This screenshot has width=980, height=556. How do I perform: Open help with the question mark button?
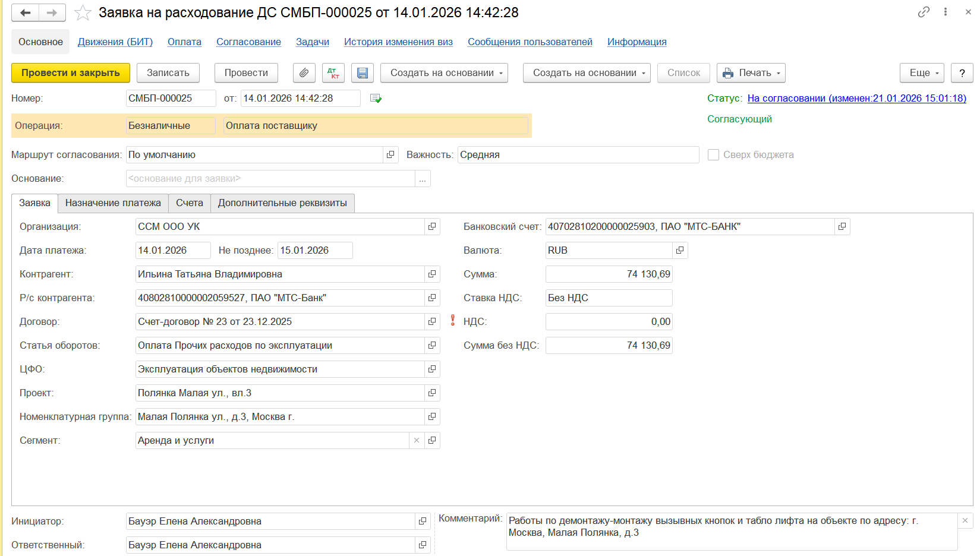962,73
